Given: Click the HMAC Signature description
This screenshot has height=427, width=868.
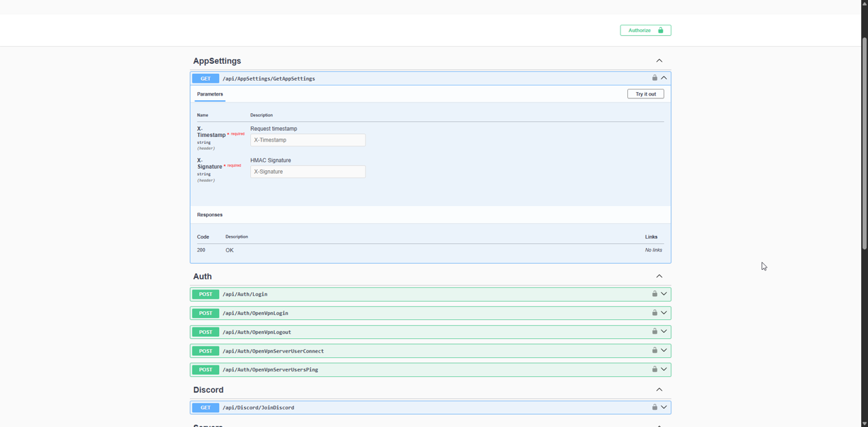Looking at the screenshot, I should click(271, 161).
